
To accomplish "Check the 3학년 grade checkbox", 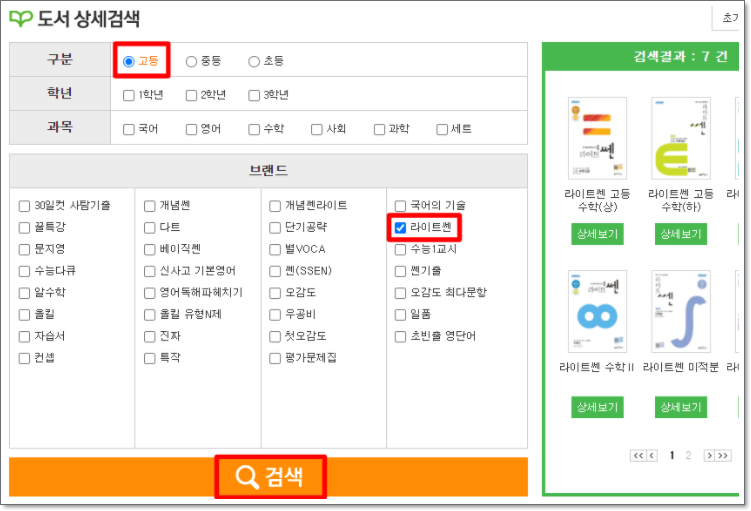I will pyautogui.click(x=254, y=95).
